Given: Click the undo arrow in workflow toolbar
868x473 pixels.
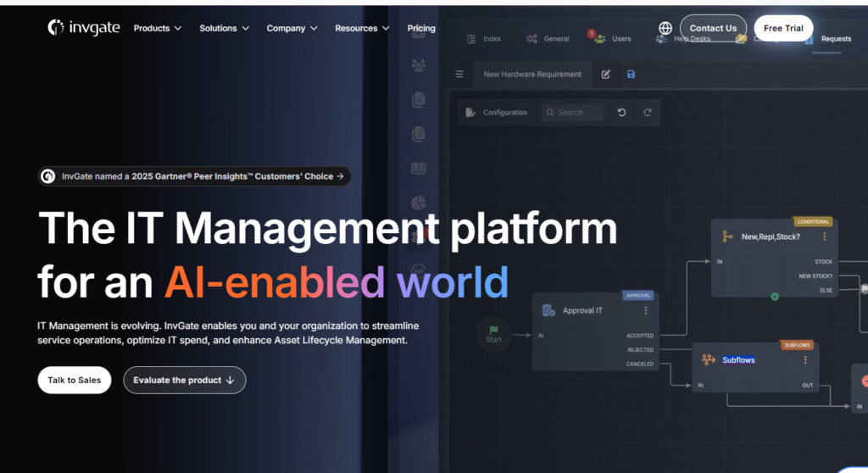Looking at the screenshot, I should [621, 113].
